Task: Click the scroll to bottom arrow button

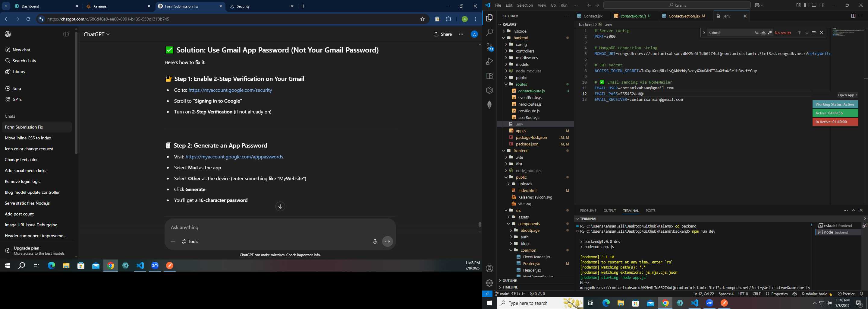Action: click(280, 206)
